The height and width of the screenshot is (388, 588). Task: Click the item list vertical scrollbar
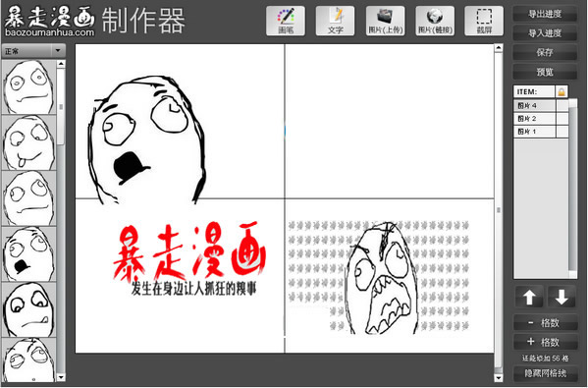point(573,189)
